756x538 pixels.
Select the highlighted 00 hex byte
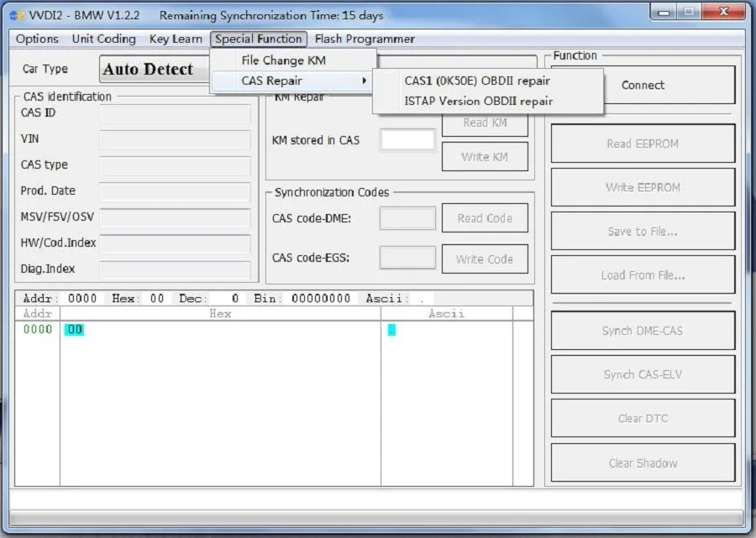74,330
